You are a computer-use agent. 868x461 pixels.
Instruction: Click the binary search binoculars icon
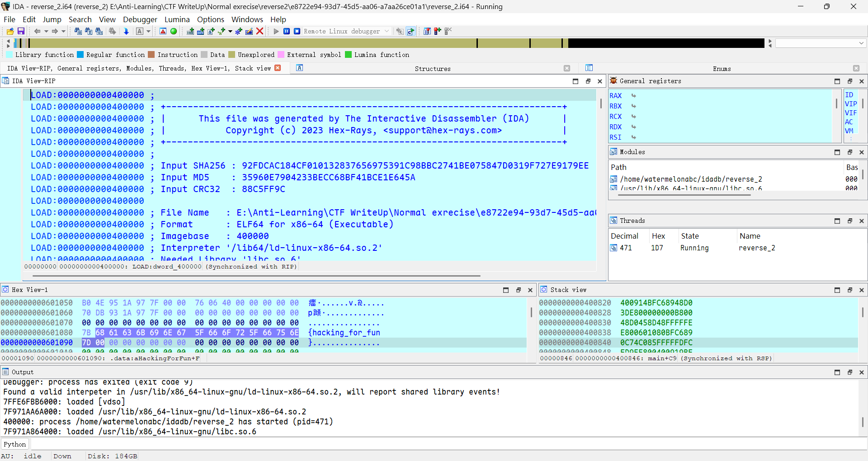pos(99,31)
